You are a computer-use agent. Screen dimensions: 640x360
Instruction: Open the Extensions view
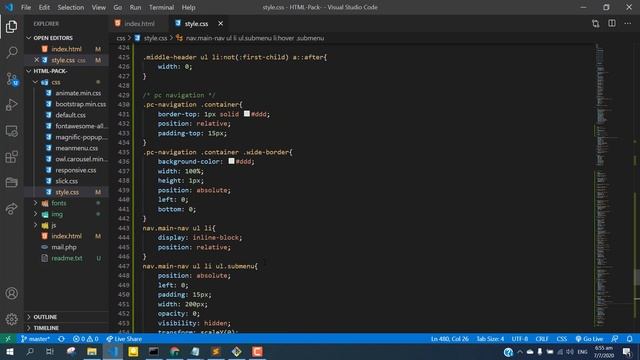point(11,157)
